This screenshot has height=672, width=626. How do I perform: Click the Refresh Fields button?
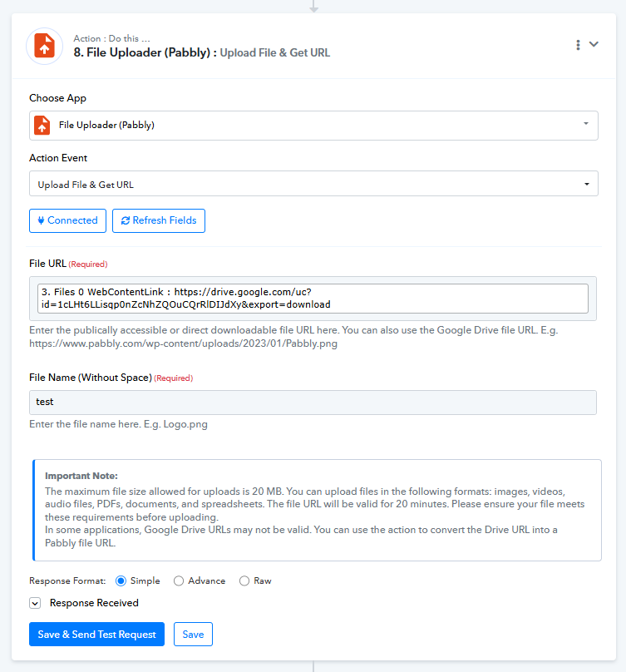coord(159,220)
